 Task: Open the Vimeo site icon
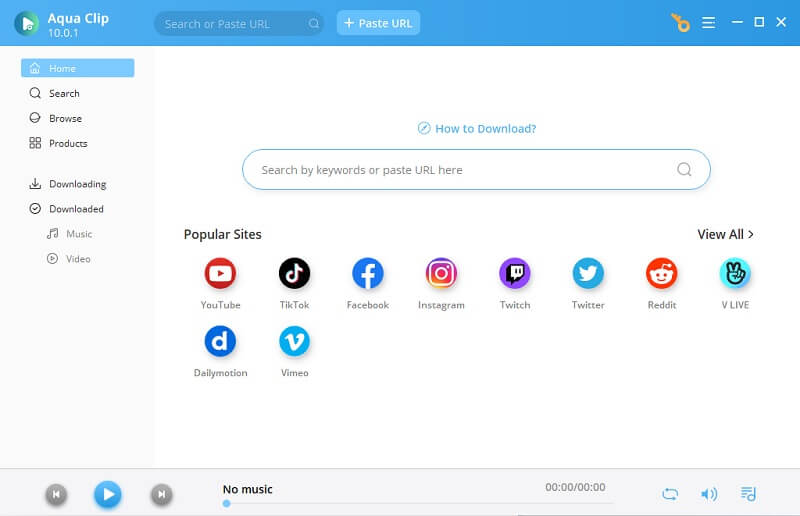294,341
